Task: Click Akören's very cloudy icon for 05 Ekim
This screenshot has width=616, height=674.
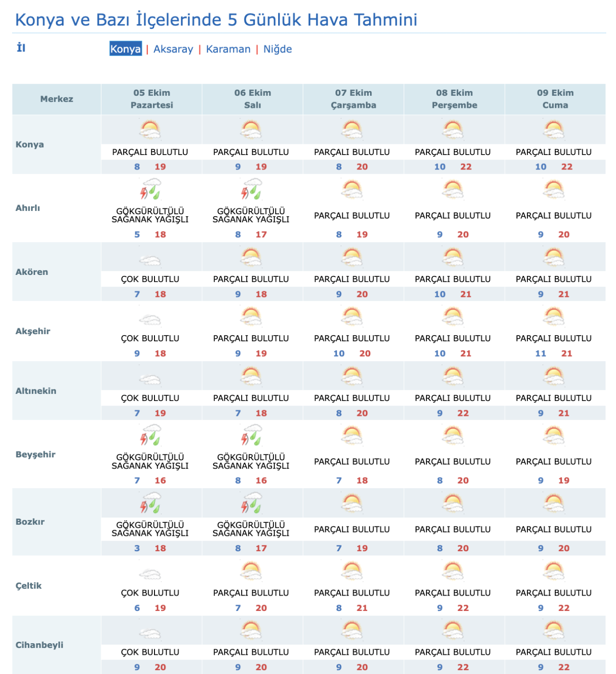Action: 150,260
